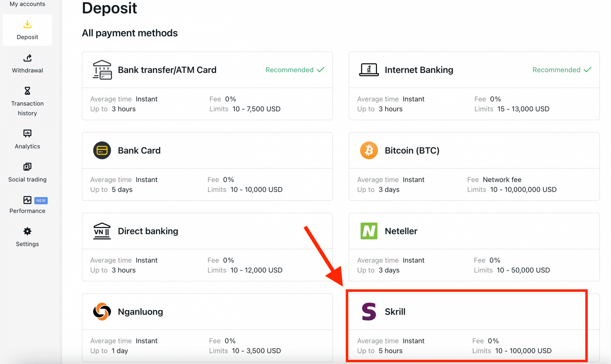Click the Bank Card icon
The width and height of the screenshot is (611, 364).
102,150
